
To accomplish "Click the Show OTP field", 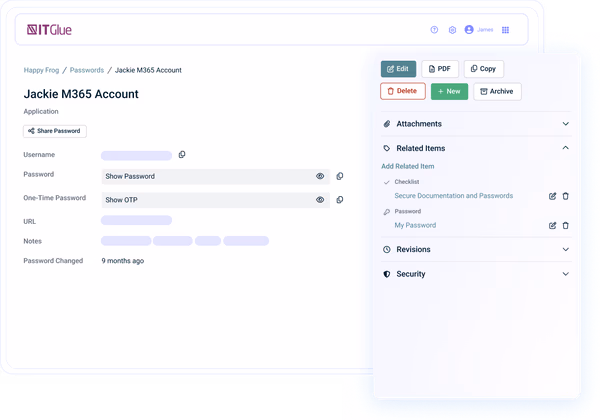I will (215, 200).
